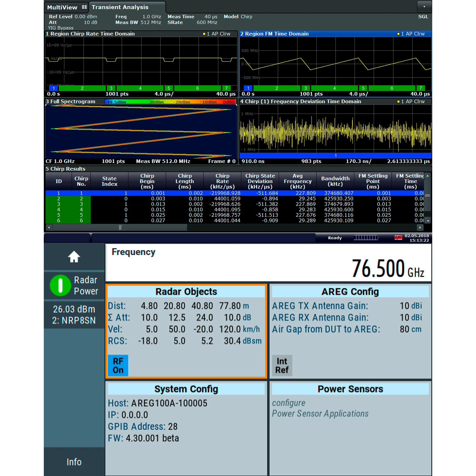Select the 26.03 dBm NRP8SN sensor reading
This screenshot has width=476, height=476.
(x=74, y=315)
